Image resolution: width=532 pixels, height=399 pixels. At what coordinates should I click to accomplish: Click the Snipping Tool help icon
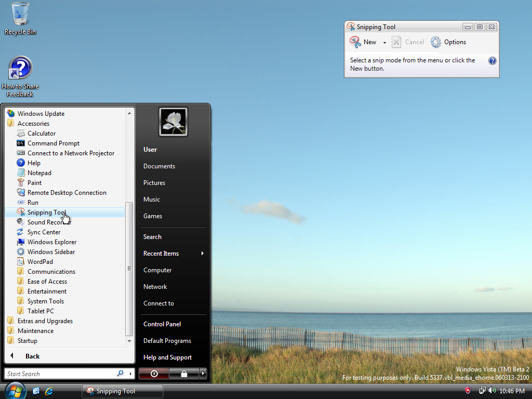pyautogui.click(x=493, y=61)
